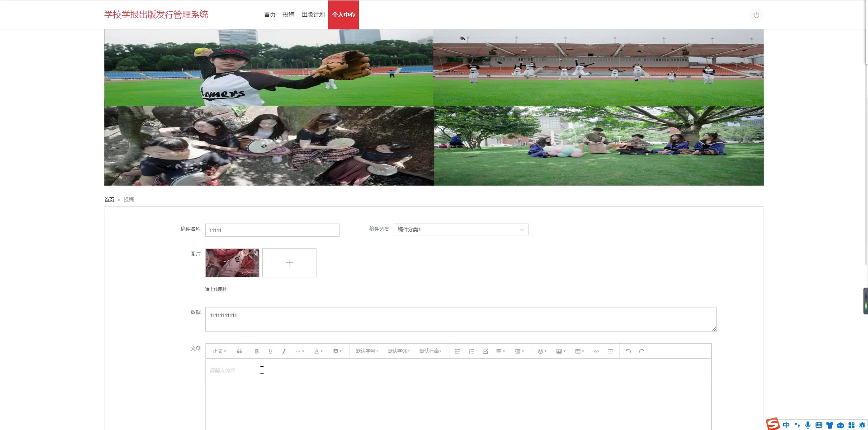Insert a bulleted list
Image resolution: width=868 pixels, height=430 pixels.
coord(458,351)
